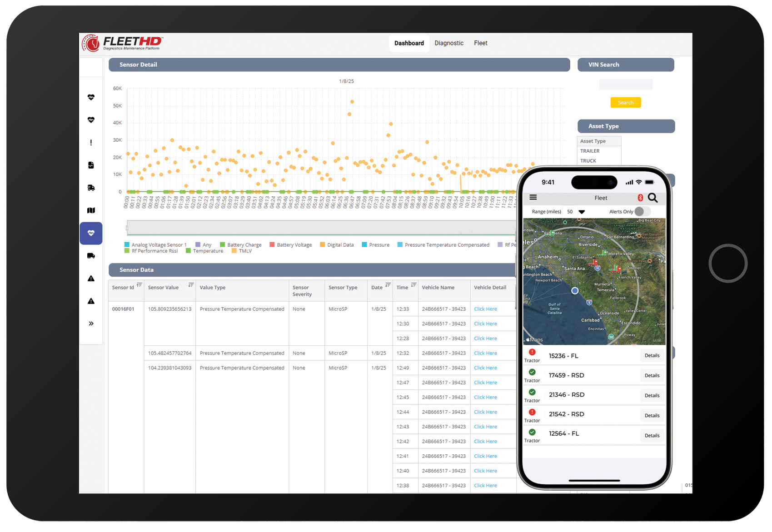Click the sort icon on Sensor Value column

(x=191, y=285)
